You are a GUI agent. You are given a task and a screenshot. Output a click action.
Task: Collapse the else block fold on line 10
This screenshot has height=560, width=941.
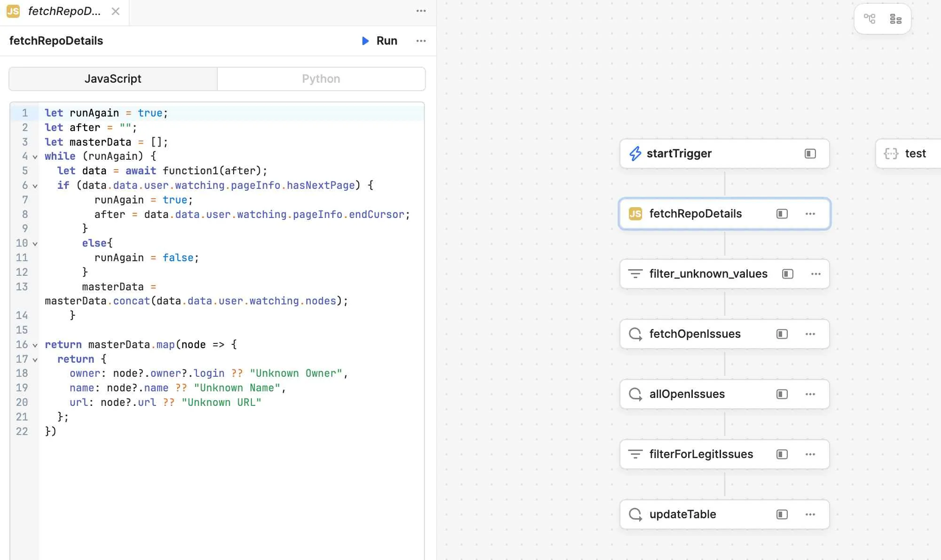[x=35, y=244]
